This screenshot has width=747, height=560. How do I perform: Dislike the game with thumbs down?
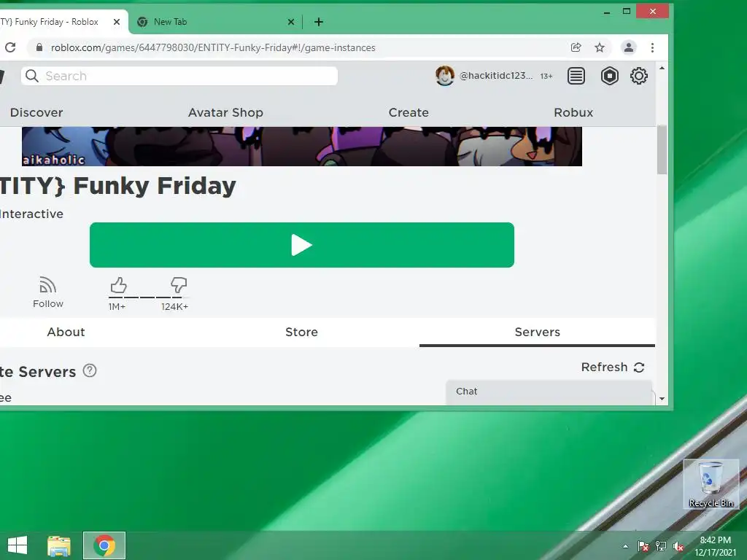[179, 285]
